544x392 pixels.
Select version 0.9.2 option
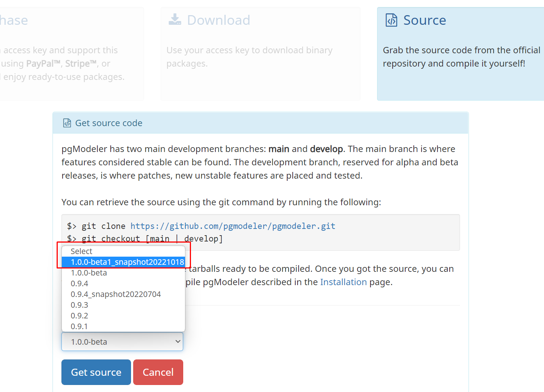click(123, 316)
